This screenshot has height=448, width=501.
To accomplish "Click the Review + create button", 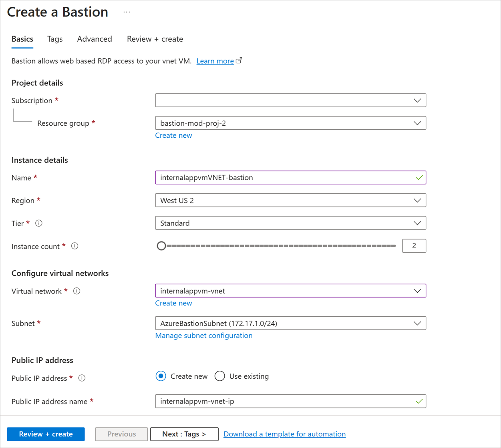I will coord(46,434).
